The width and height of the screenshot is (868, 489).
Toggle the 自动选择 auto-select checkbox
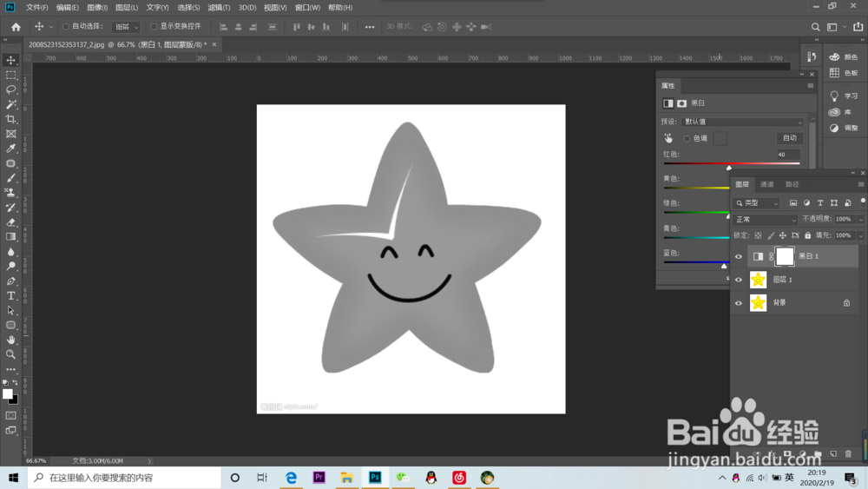click(x=66, y=27)
